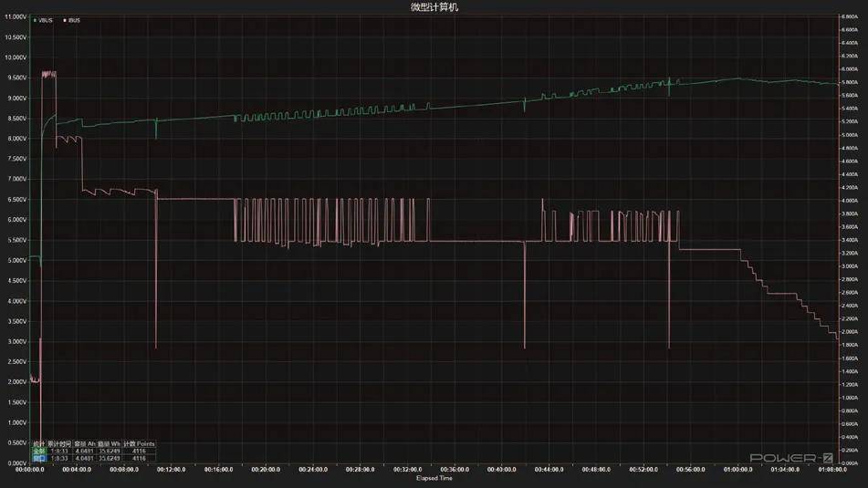This screenshot has height=488, width=868.
Task: Click the 00:32:00.0 tick on the time axis
Action: [x=407, y=469]
